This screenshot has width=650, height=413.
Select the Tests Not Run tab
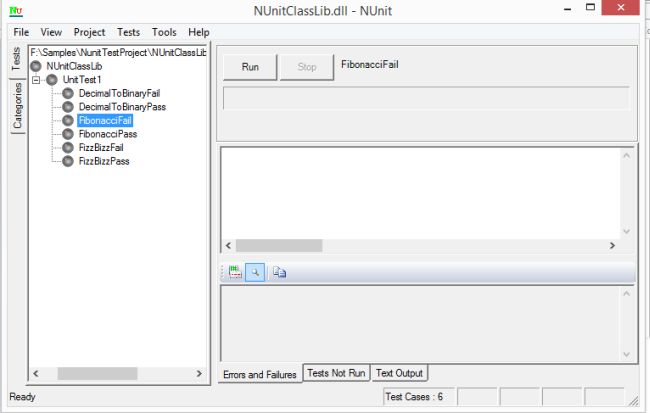pos(336,373)
